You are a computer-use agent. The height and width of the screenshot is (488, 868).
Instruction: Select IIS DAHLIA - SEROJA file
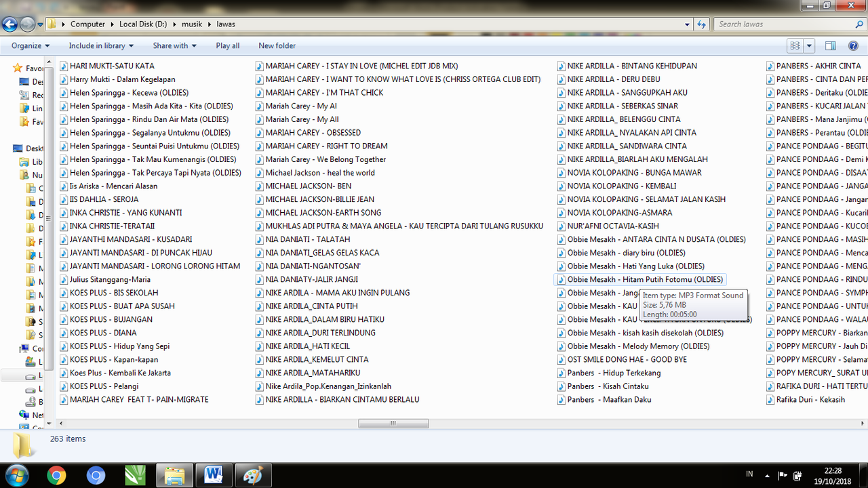coord(99,199)
